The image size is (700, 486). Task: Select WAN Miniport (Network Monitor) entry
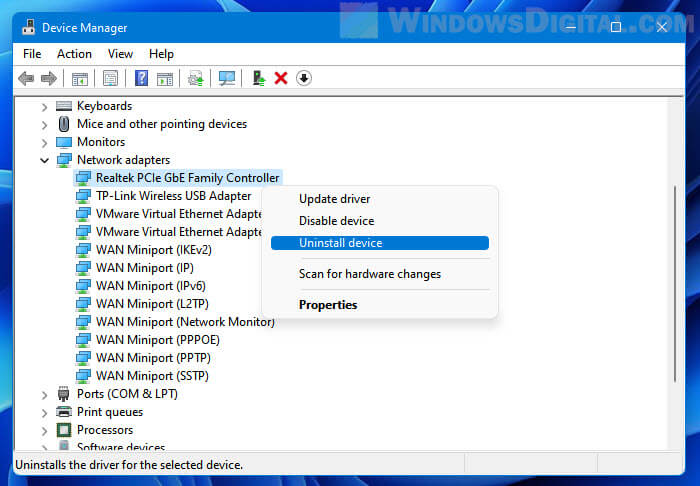(x=185, y=322)
